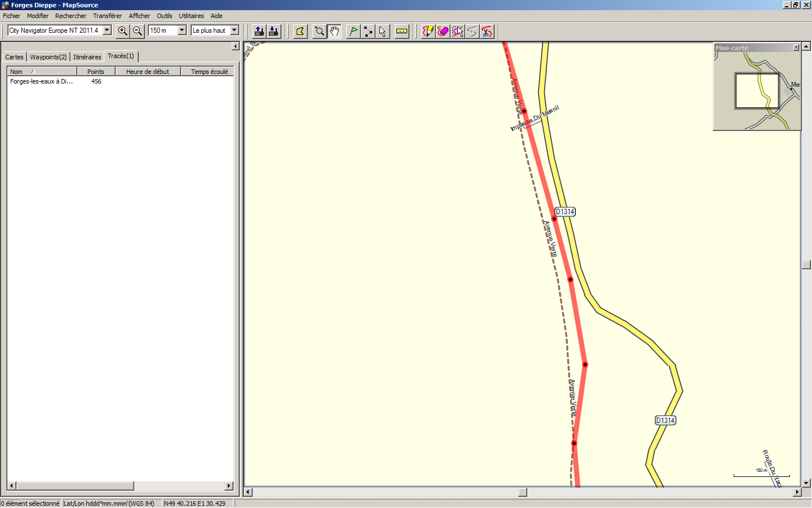
Task: Click the upper D1314 road label
Action: tap(565, 212)
